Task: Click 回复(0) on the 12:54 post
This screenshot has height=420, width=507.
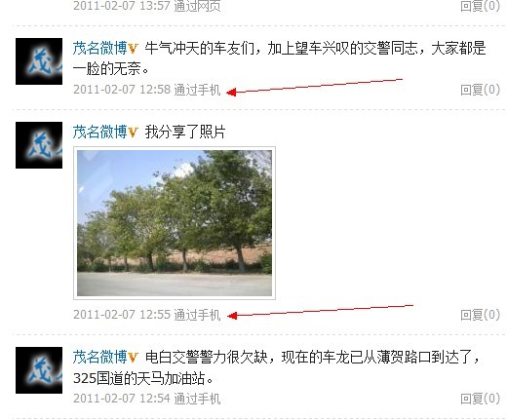Action: pyautogui.click(x=480, y=399)
